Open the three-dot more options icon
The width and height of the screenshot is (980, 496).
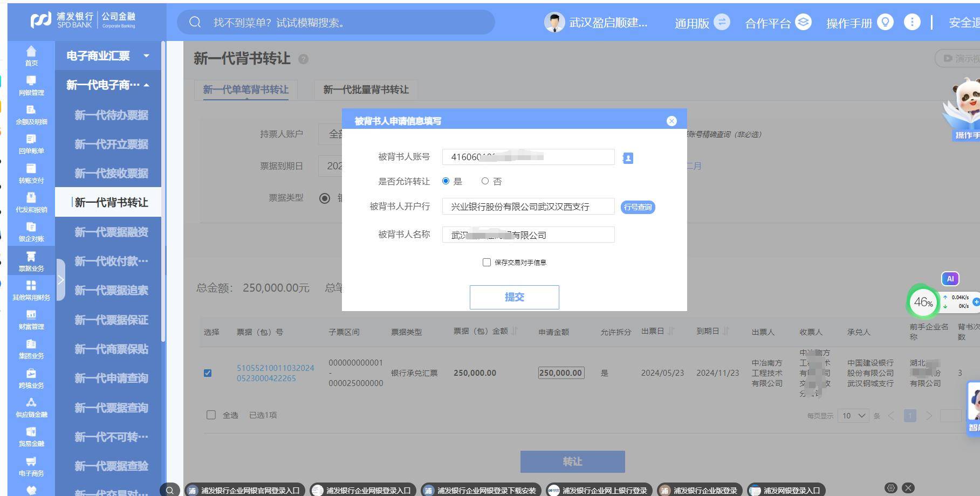point(912,22)
